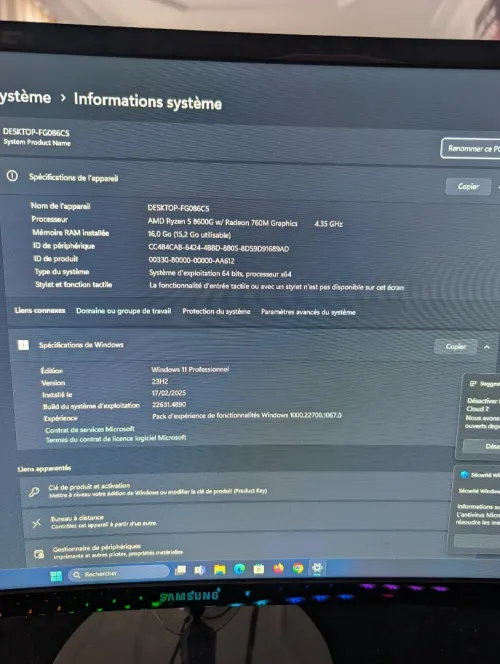Click the Mémoire RAM installée label

[71, 232]
